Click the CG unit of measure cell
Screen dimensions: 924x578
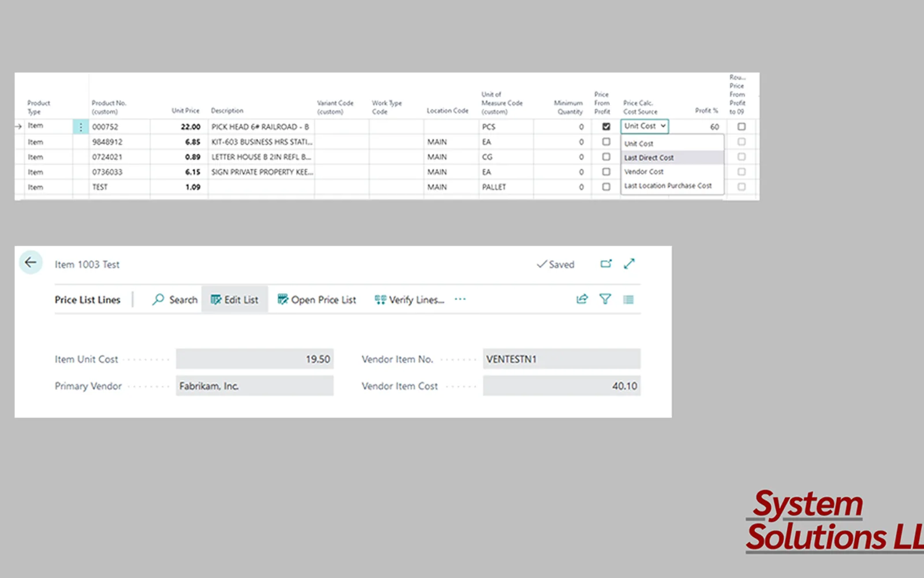click(x=487, y=157)
